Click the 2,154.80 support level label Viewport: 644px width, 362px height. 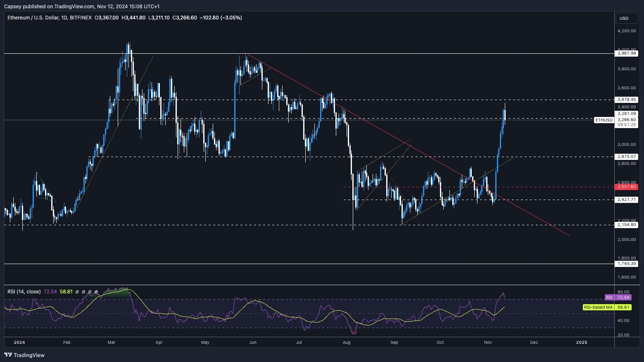[626, 225]
